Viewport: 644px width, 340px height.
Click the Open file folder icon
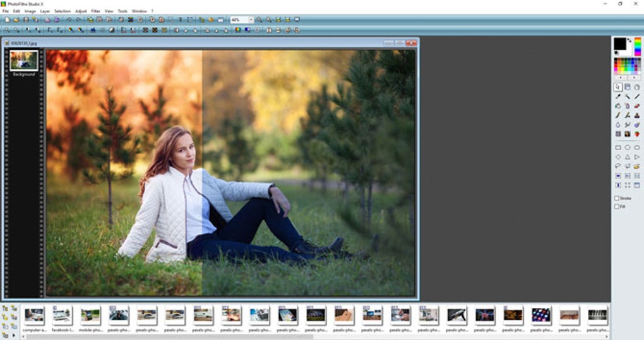pos(16,20)
